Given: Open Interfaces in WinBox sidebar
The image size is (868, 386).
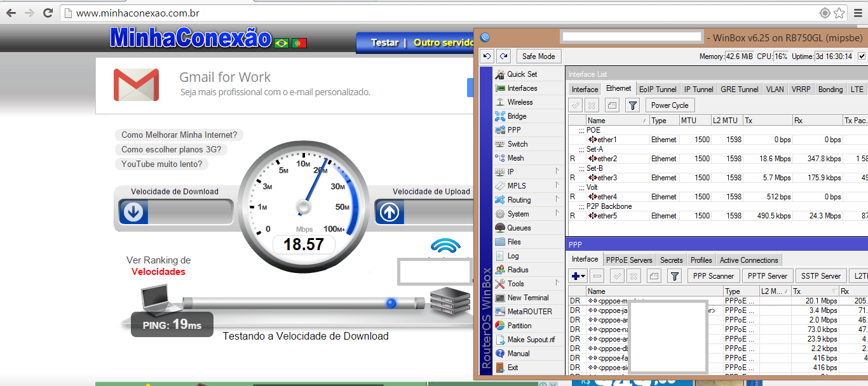Looking at the screenshot, I should (522, 88).
